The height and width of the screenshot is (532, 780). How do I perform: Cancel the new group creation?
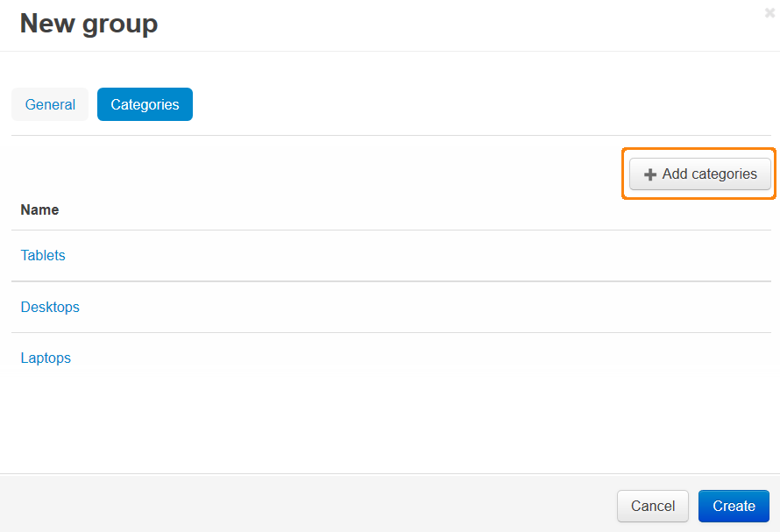click(653, 506)
